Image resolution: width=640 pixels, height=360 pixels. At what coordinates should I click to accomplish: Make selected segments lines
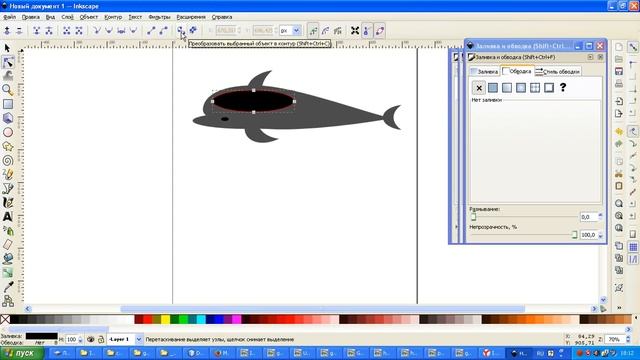[151, 31]
